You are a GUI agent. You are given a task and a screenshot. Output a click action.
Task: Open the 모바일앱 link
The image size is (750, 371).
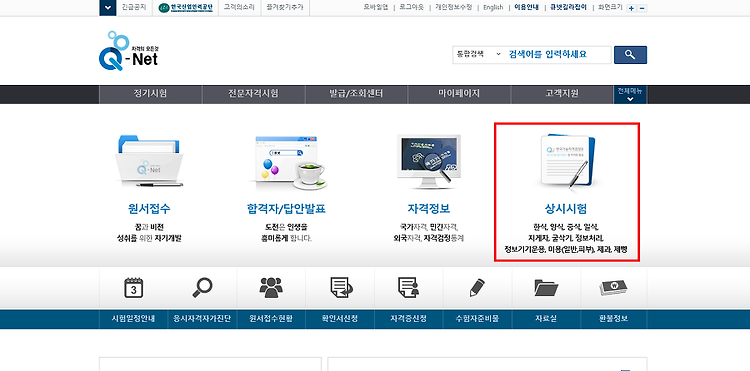[376, 8]
